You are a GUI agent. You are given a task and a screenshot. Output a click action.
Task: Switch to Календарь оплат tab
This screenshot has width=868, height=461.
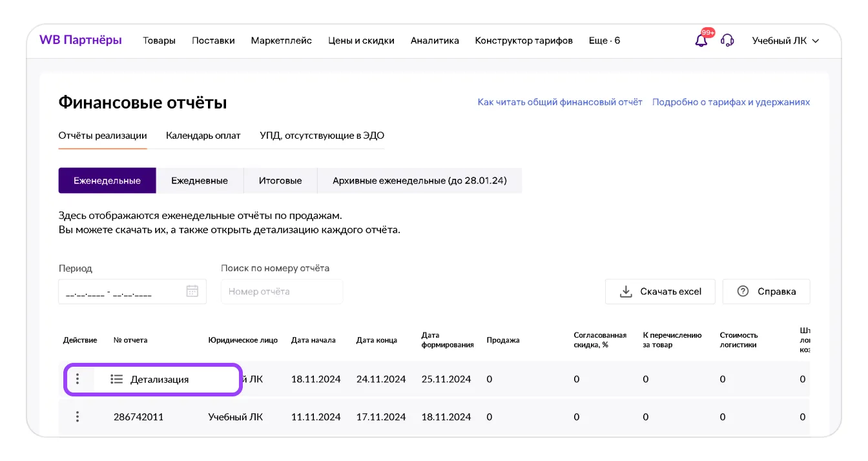pos(203,136)
